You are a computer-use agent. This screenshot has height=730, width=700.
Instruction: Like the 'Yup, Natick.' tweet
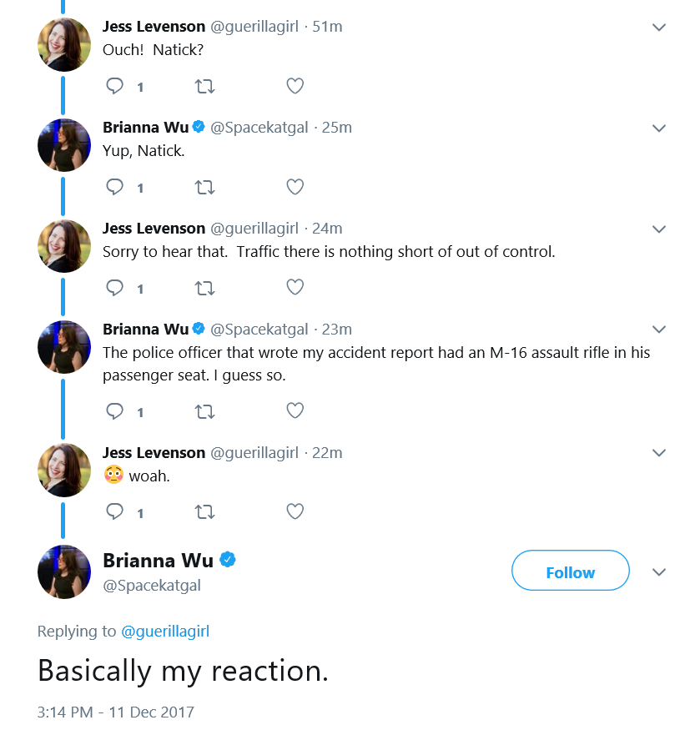click(295, 187)
